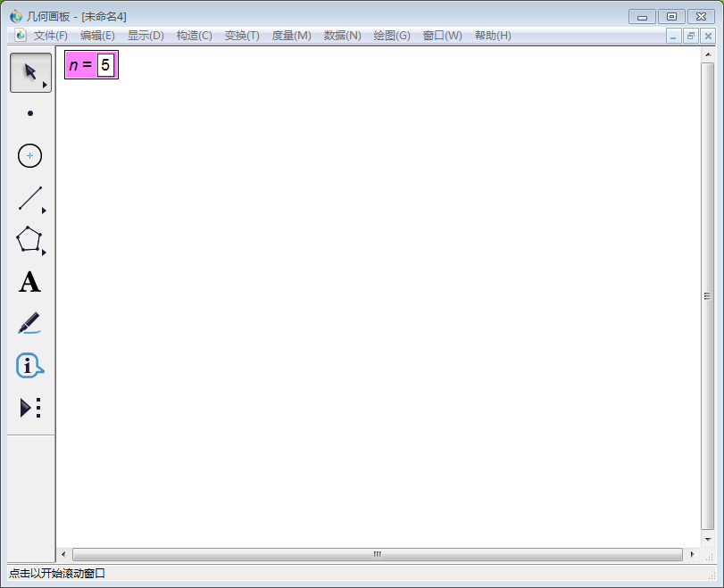The image size is (724, 588).
Task: Restore the inner document window
Action: 691,36
